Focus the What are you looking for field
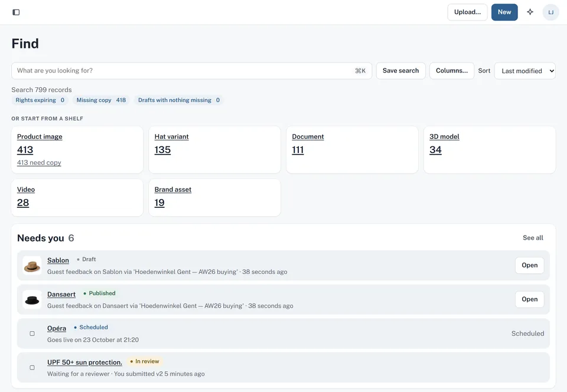The height and width of the screenshot is (392, 567). click(191, 70)
